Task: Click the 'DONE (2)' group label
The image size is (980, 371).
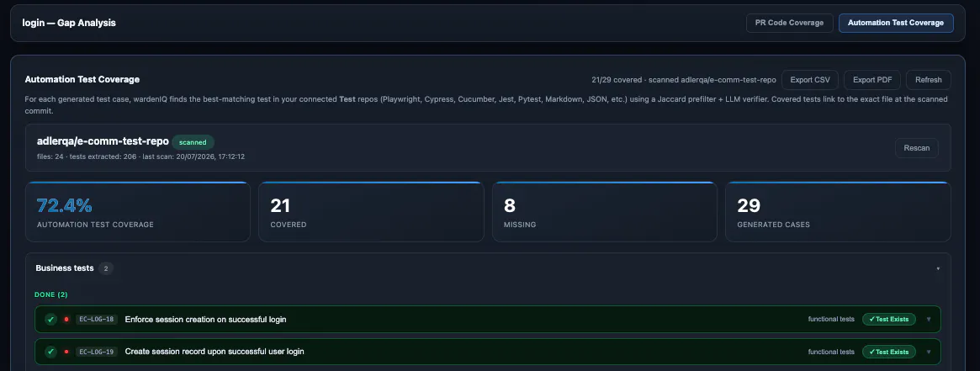Action: pyautogui.click(x=51, y=294)
